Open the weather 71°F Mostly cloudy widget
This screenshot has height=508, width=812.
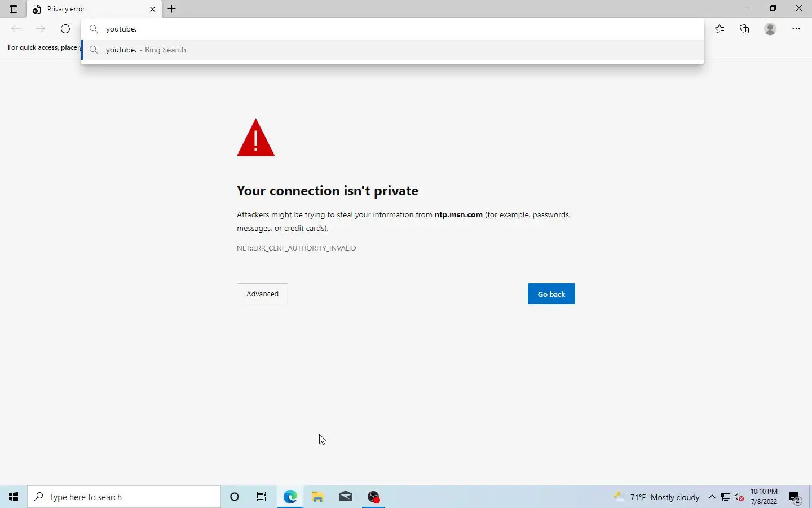point(657,497)
